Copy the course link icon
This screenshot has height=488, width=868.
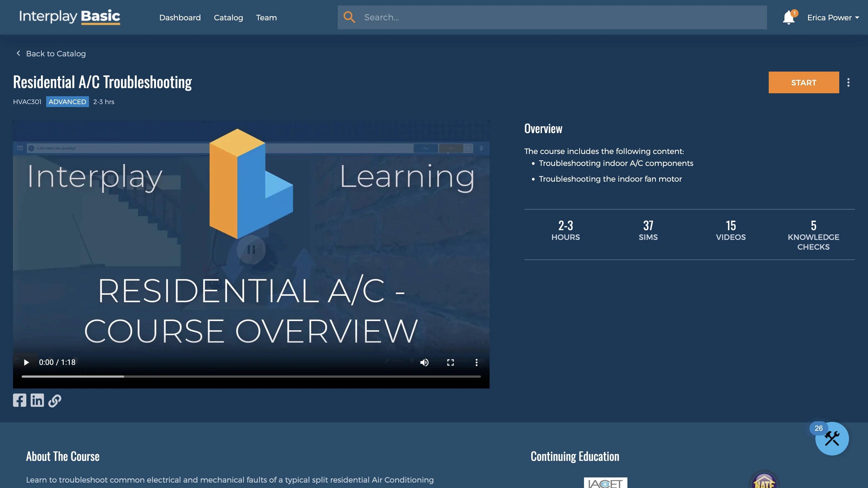[x=55, y=400]
